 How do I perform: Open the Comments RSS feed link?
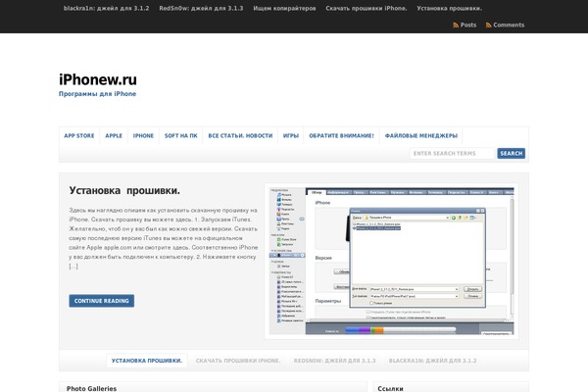pyautogui.click(x=505, y=24)
